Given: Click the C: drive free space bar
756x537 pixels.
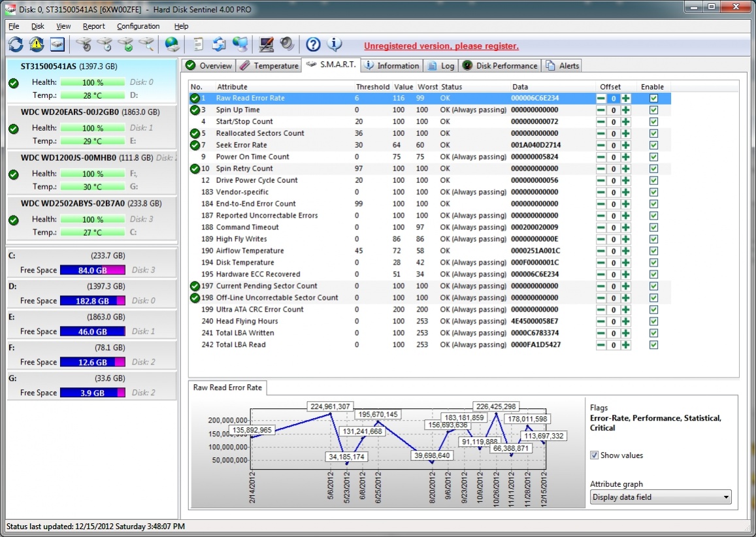Looking at the screenshot, I should (91, 270).
